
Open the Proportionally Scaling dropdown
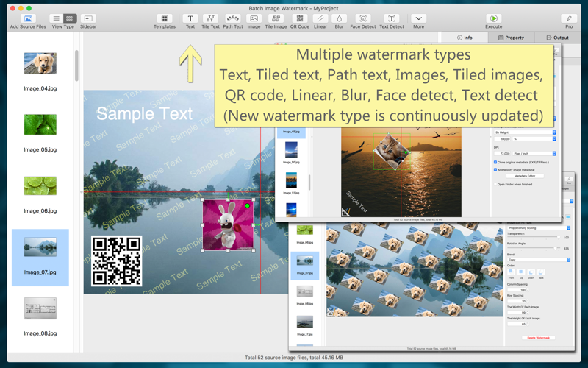[539, 228]
